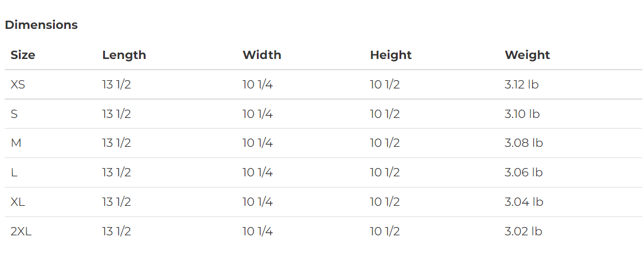
Task: Select the 2XL size row label
Action: coord(21,232)
